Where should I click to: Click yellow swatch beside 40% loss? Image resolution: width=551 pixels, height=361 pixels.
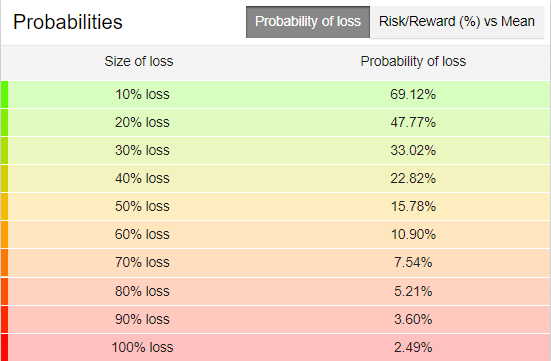tap(5, 179)
